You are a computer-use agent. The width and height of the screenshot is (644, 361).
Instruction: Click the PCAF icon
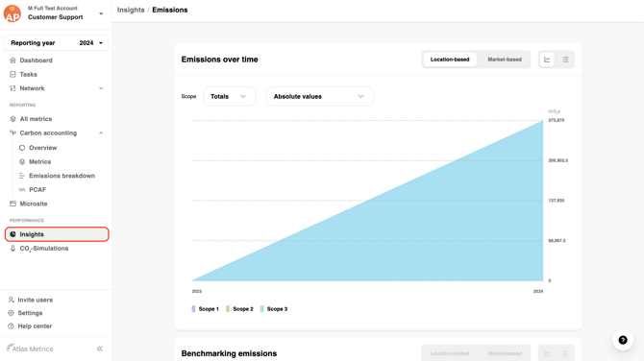(x=22, y=189)
